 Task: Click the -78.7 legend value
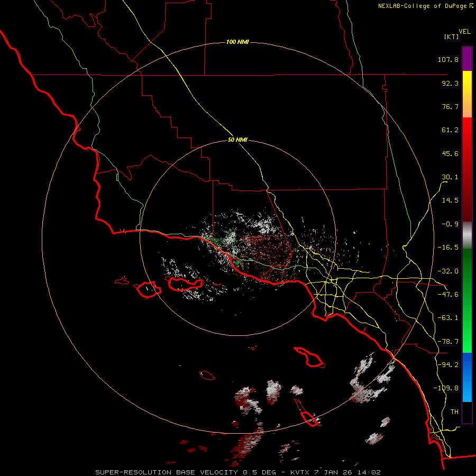[448, 342]
